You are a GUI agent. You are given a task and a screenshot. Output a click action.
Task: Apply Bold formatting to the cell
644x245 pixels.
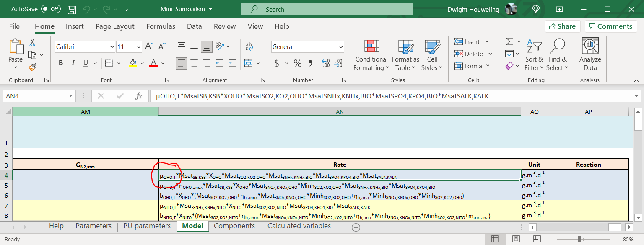(x=61, y=63)
